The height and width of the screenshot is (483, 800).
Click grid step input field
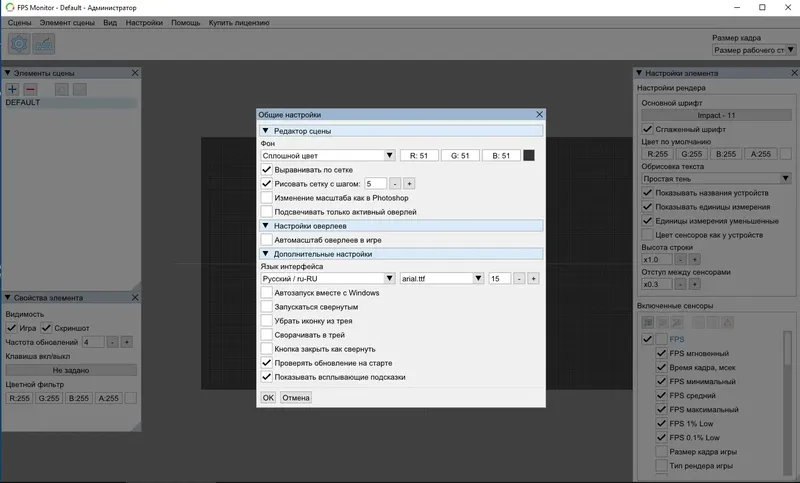376,184
